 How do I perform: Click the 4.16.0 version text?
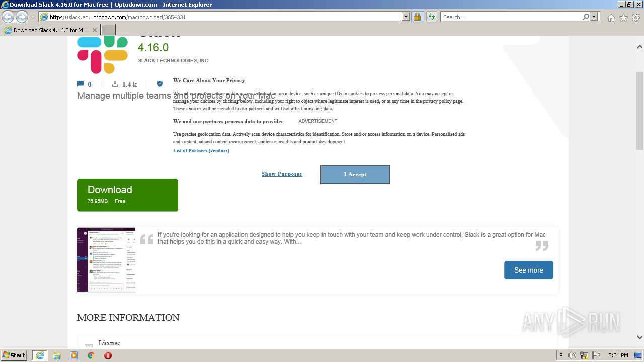tap(153, 47)
